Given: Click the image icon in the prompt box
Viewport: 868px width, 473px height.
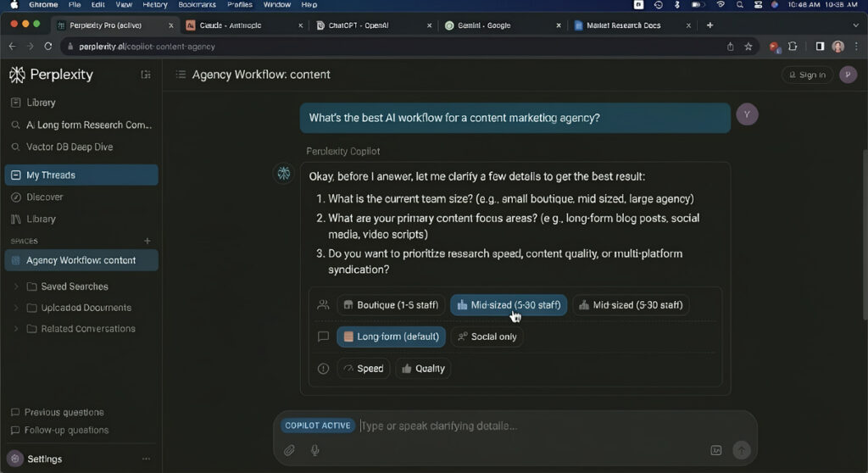Looking at the screenshot, I should [x=715, y=450].
